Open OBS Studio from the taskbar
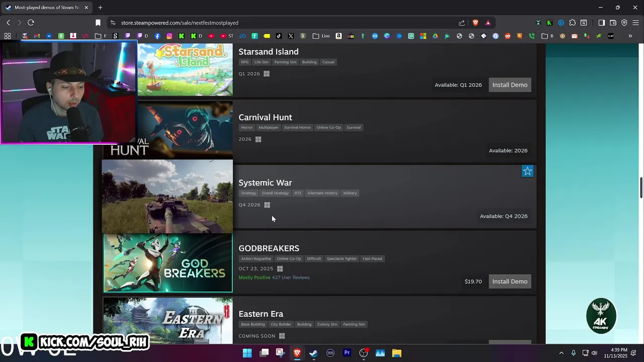The height and width of the screenshot is (362, 644). pyautogui.click(x=363, y=353)
